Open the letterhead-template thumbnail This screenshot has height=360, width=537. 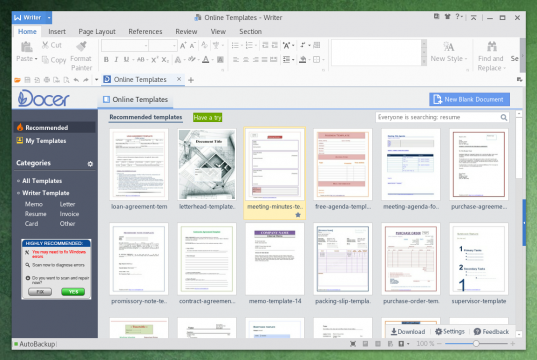point(207,164)
